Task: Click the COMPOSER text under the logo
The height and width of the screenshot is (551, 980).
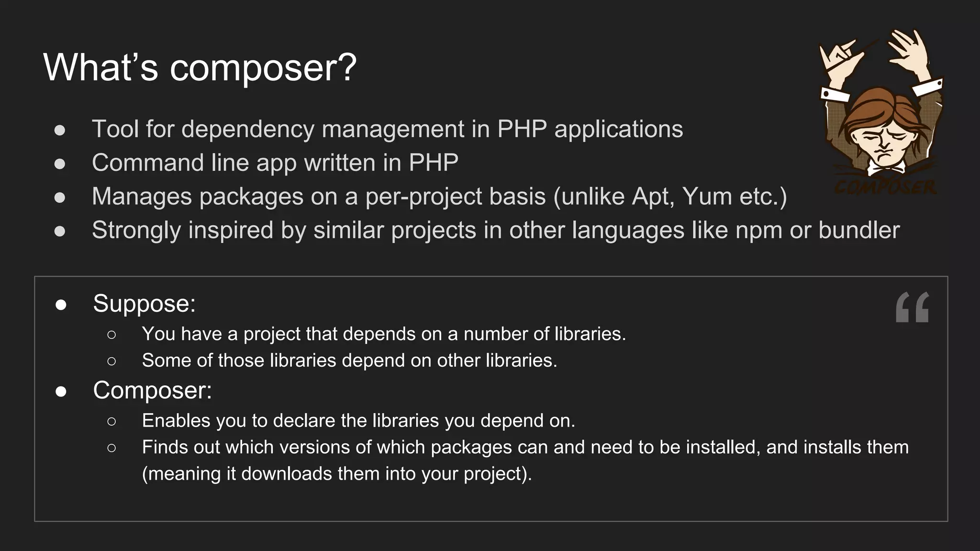Action: [885, 187]
